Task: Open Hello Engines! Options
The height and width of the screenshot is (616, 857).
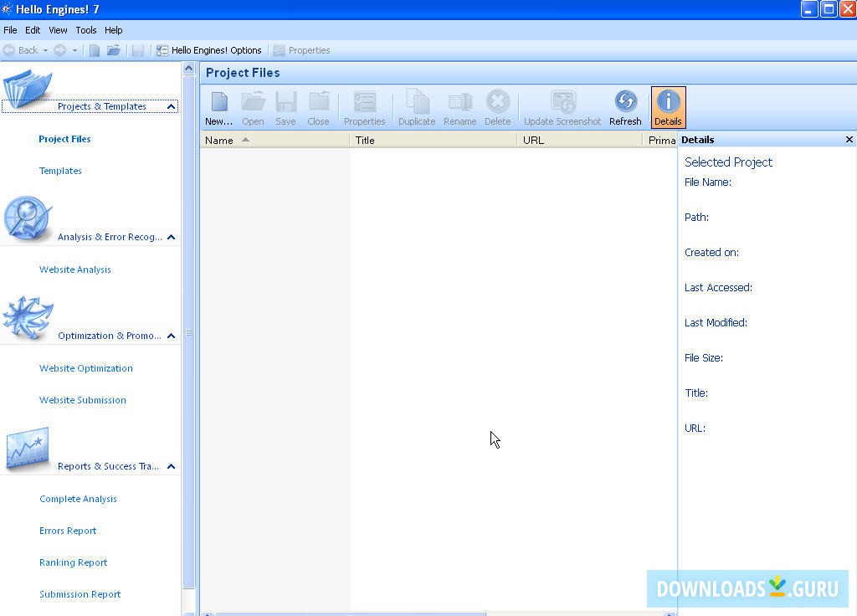Action: tap(208, 50)
